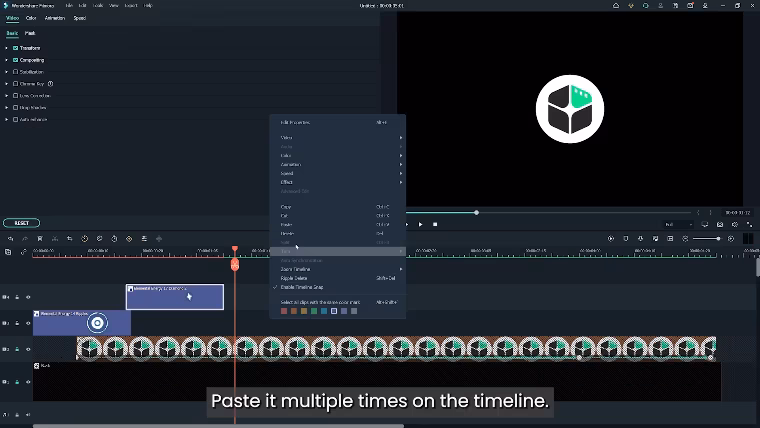Open preview monitor display icon

pos(705,224)
